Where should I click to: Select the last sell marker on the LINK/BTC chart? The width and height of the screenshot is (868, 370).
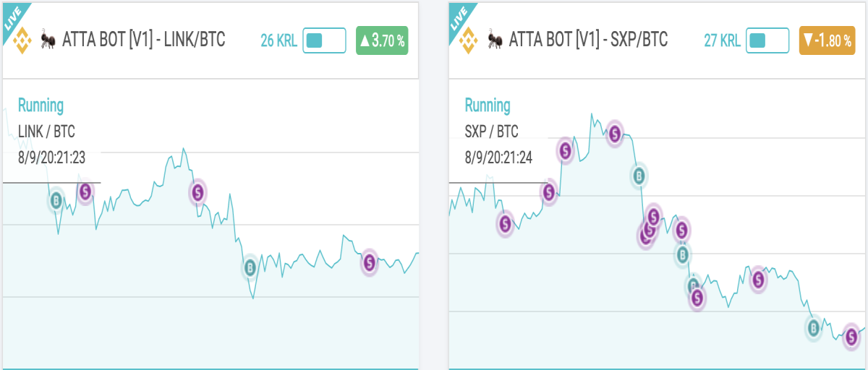click(370, 262)
